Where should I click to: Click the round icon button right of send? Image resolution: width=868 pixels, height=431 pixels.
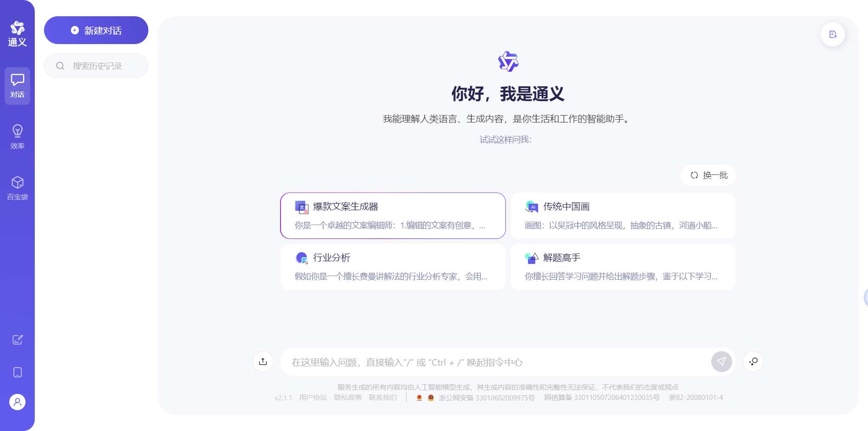[x=753, y=361]
